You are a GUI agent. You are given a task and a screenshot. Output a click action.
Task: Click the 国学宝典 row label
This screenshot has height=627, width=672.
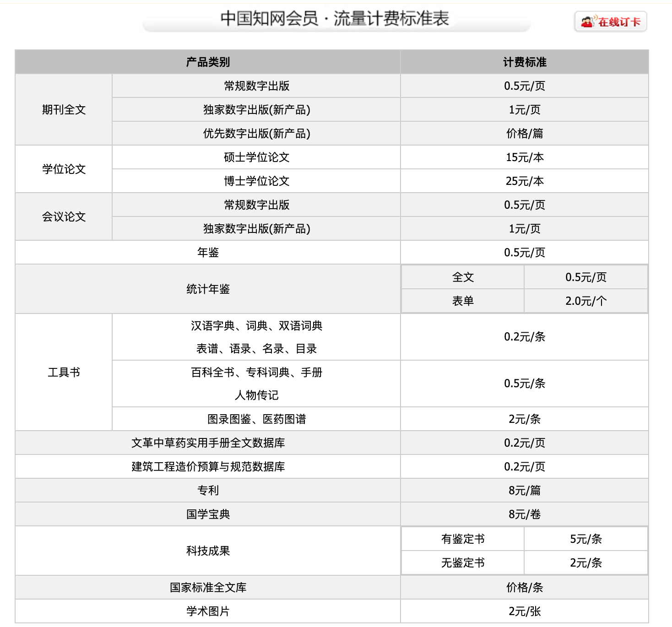208,514
